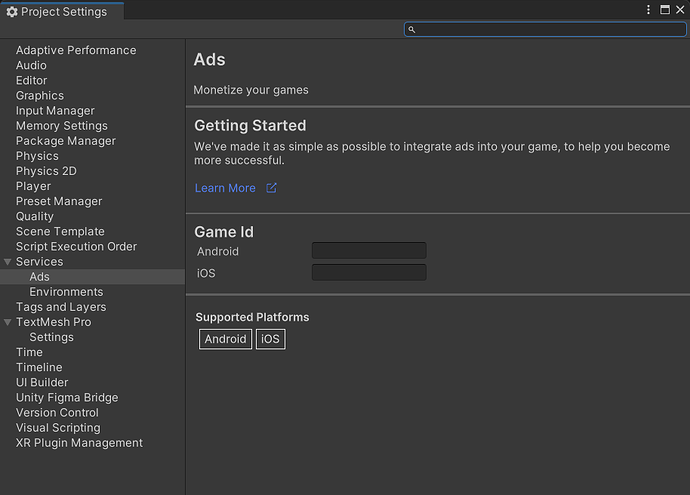Select the Ads settings entry
This screenshot has width=690, height=495.
point(40,277)
